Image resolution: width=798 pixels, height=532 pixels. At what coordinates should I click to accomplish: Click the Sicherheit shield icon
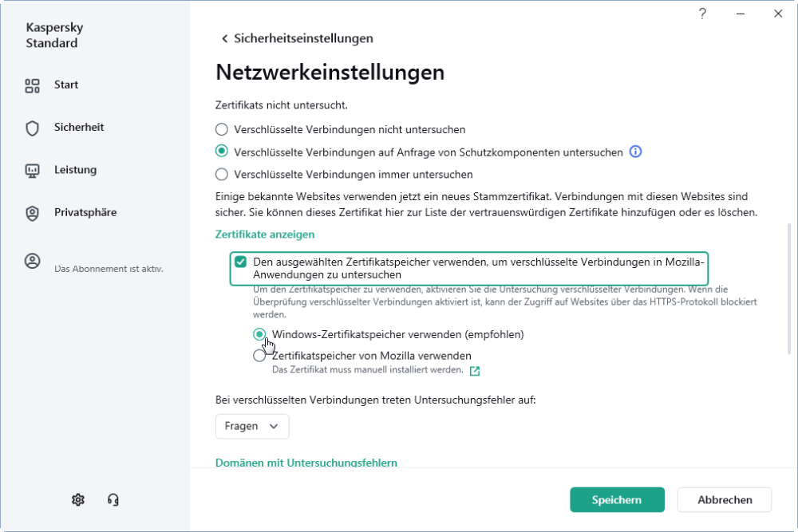(33, 128)
